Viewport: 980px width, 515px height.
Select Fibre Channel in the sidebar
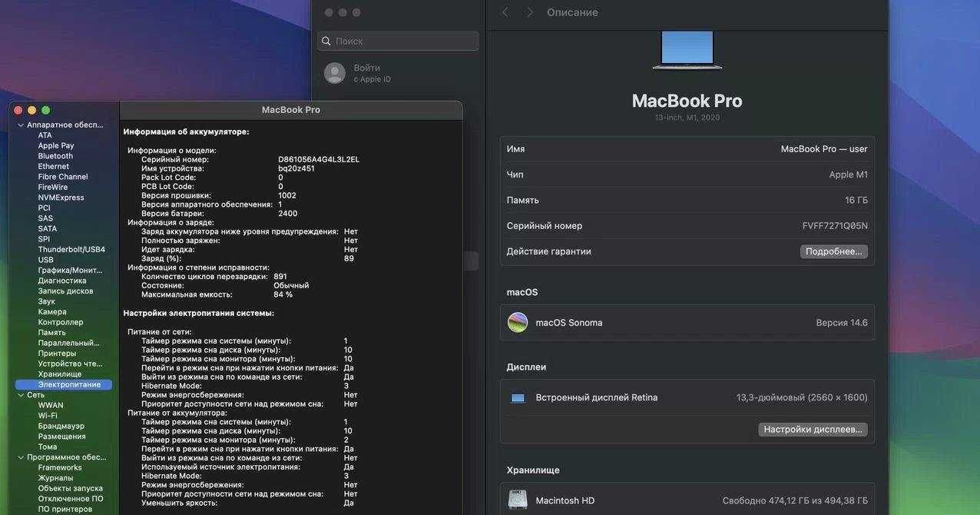click(63, 177)
